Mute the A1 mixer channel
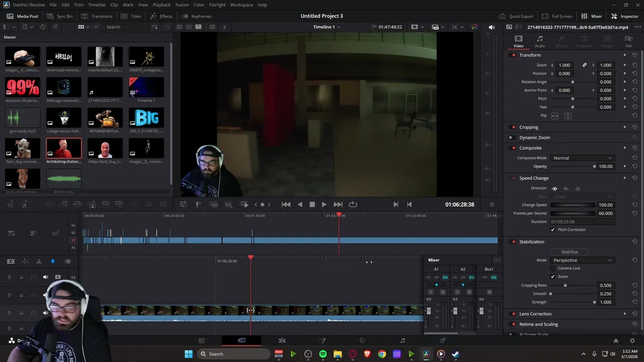This screenshot has width=644, height=362. (443, 292)
